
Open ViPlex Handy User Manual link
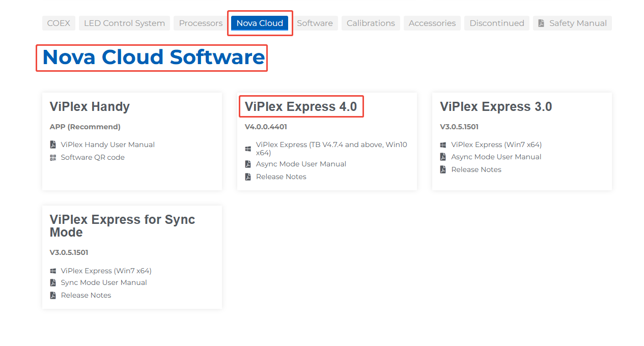click(108, 145)
